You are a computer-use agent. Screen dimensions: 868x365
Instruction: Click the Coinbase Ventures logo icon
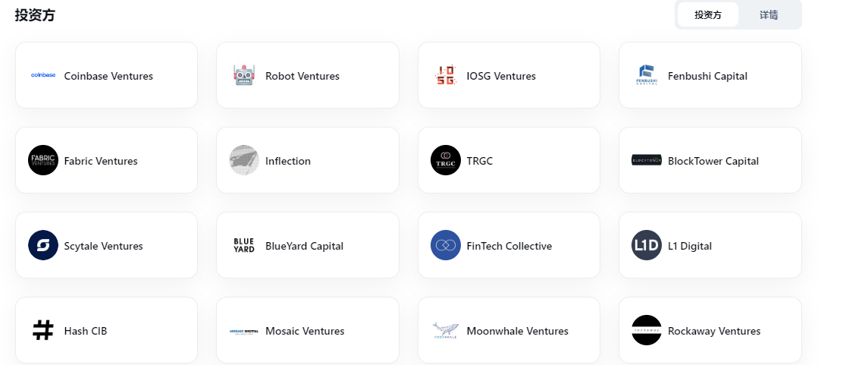click(43, 75)
